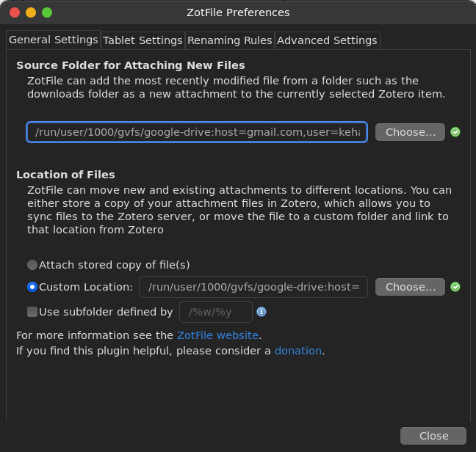Click the Close button at the bottom
476x452 pixels.
(433, 436)
